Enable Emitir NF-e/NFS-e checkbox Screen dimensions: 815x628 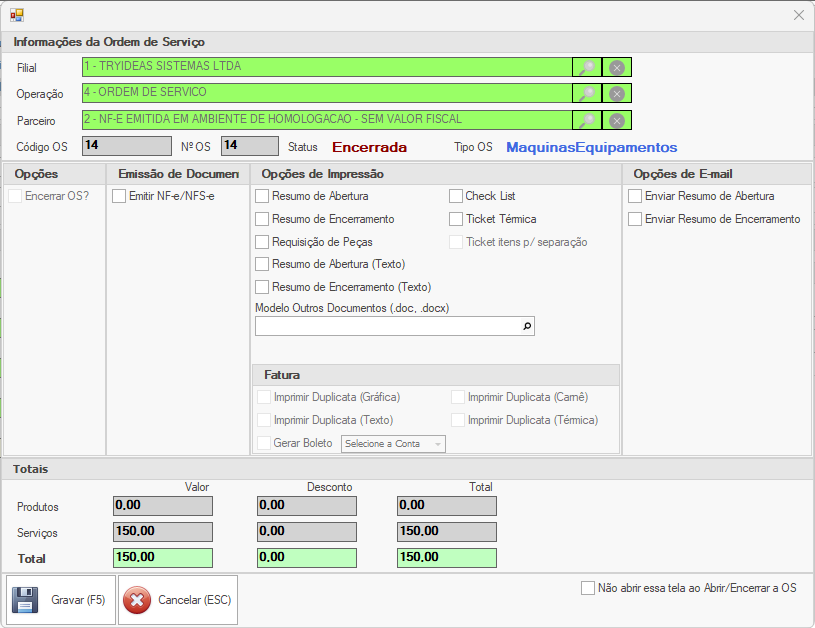pyautogui.click(x=119, y=196)
